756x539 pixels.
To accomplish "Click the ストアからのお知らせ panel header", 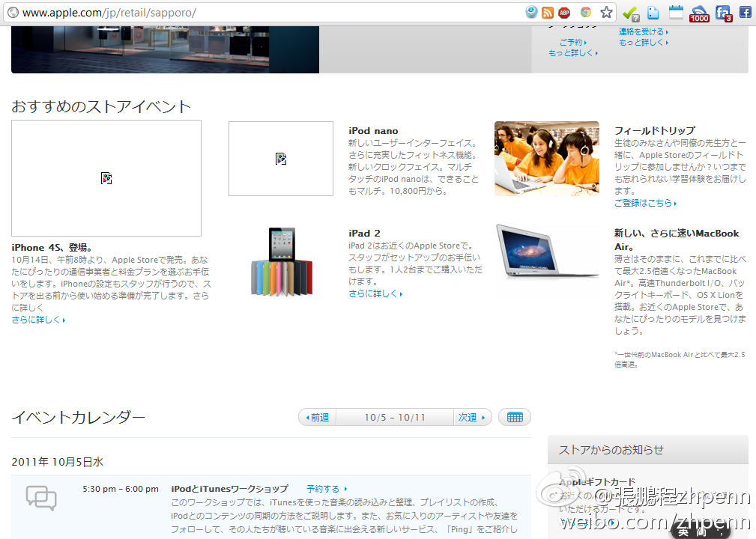I will point(647,450).
